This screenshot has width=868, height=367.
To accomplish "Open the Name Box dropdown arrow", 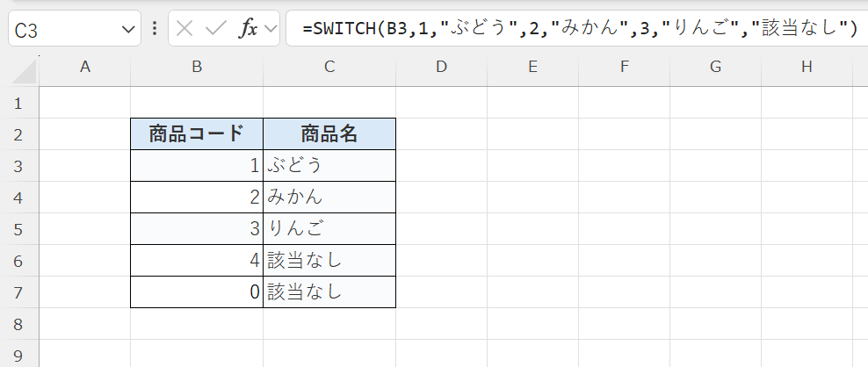I will [125, 29].
